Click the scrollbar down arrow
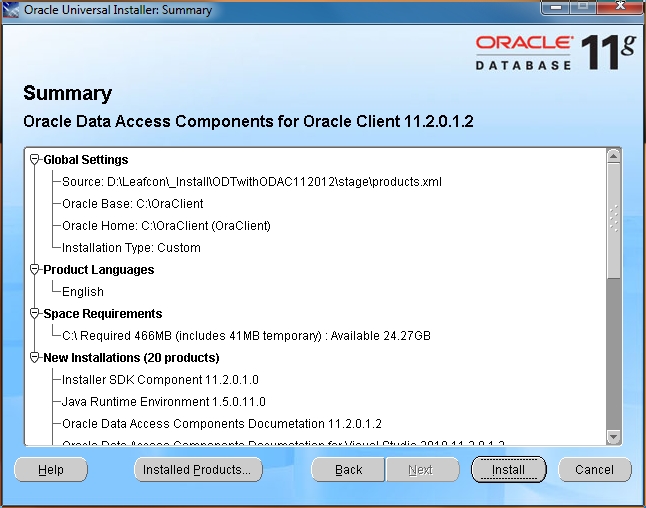Viewport: 646px width, 508px height. pyautogui.click(x=613, y=437)
